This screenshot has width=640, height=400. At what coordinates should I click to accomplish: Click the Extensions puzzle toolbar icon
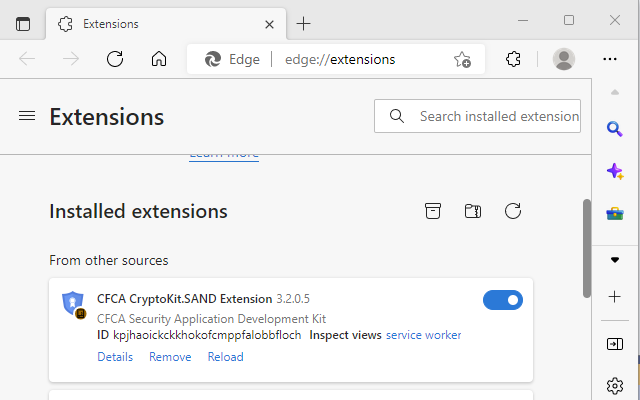click(x=514, y=59)
